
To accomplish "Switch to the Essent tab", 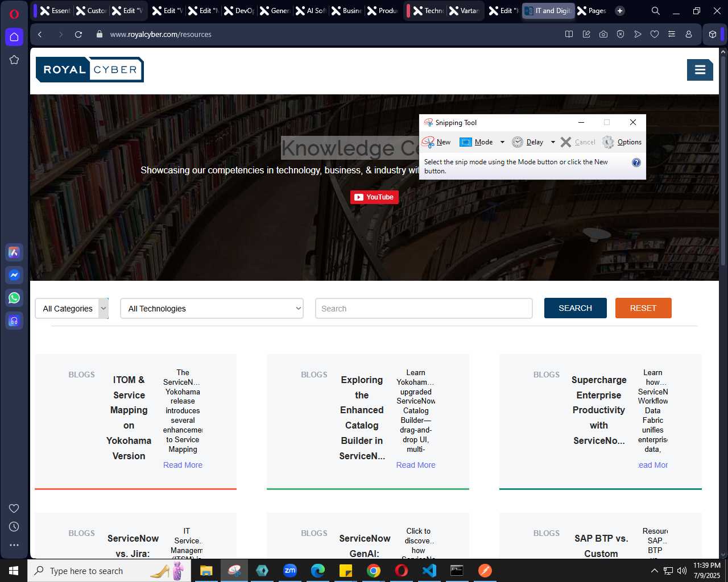I will 55,11.
